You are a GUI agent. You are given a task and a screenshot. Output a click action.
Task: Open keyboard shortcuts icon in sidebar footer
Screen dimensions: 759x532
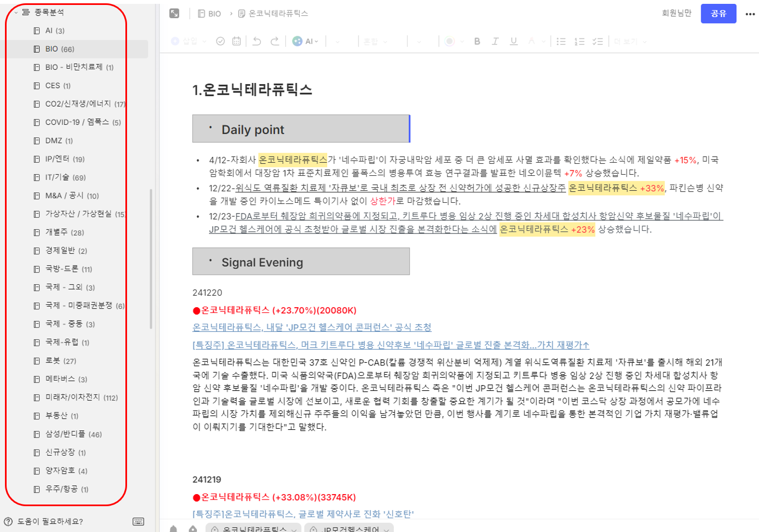(139, 522)
